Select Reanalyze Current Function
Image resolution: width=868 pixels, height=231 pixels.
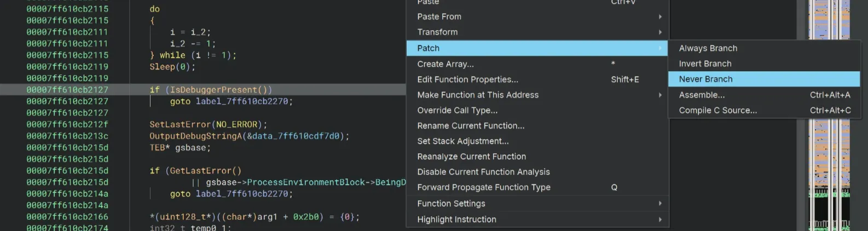point(471,156)
